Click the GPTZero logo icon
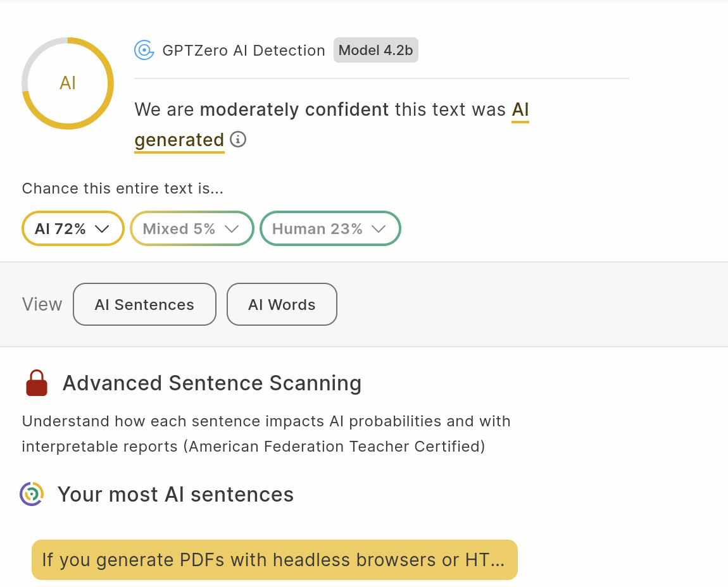This screenshot has width=728, height=587. (144, 50)
